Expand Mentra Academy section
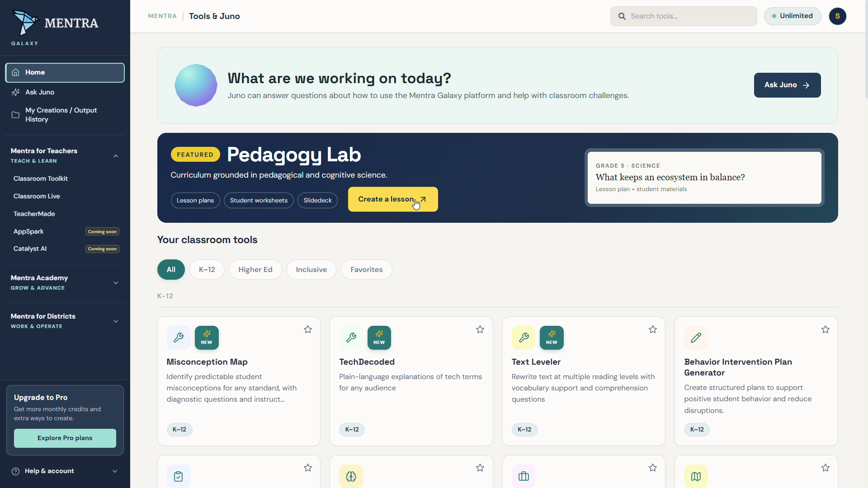Screen dimensions: 868x488 point(116,283)
